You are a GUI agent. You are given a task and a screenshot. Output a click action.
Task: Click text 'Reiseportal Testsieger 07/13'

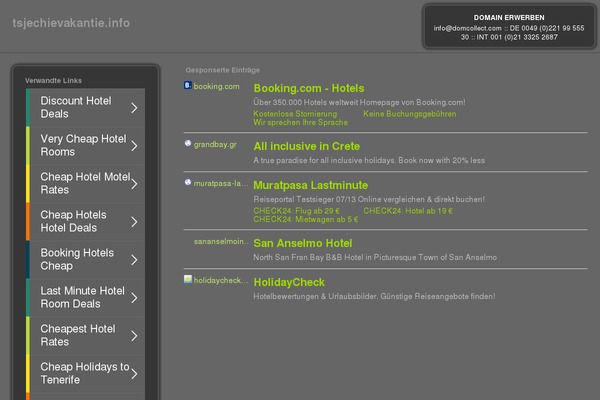click(304, 199)
